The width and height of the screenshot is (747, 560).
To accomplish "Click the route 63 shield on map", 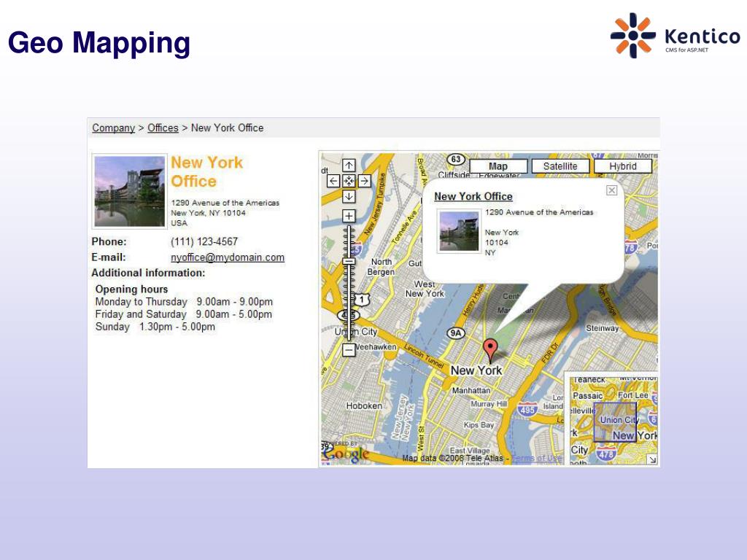I will 456,159.
